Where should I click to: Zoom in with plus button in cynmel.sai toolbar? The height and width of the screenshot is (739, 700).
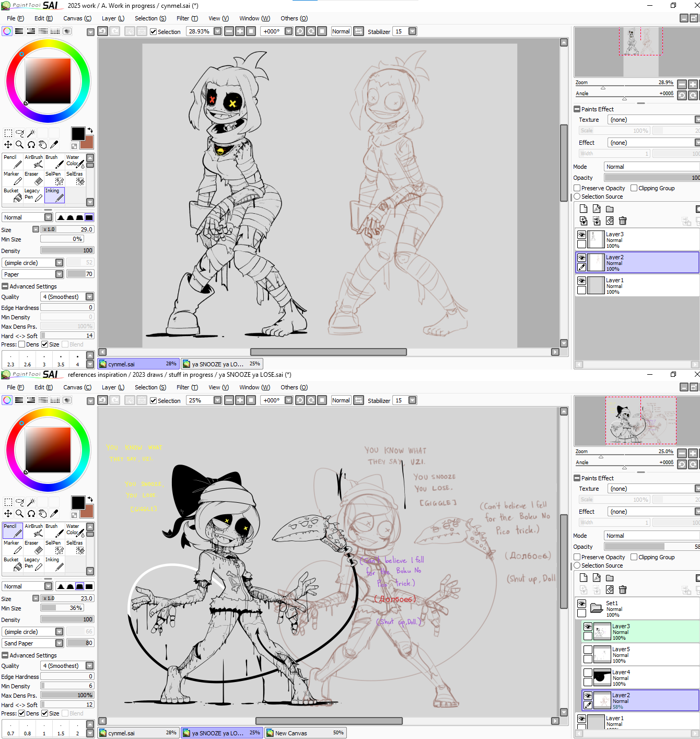pos(240,31)
